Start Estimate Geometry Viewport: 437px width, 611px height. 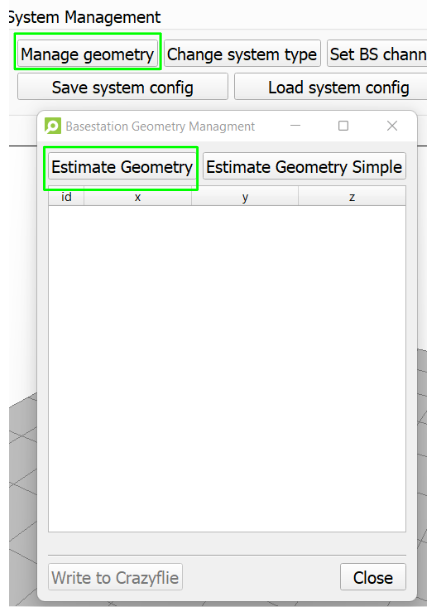[x=122, y=167]
